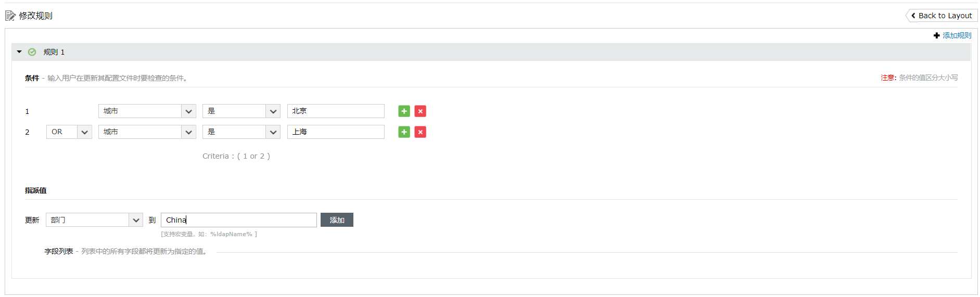The height and width of the screenshot is (297, 980).
Task: Collapse the 规则 1 section using the triangle
Action: click(x=19, y=52)
